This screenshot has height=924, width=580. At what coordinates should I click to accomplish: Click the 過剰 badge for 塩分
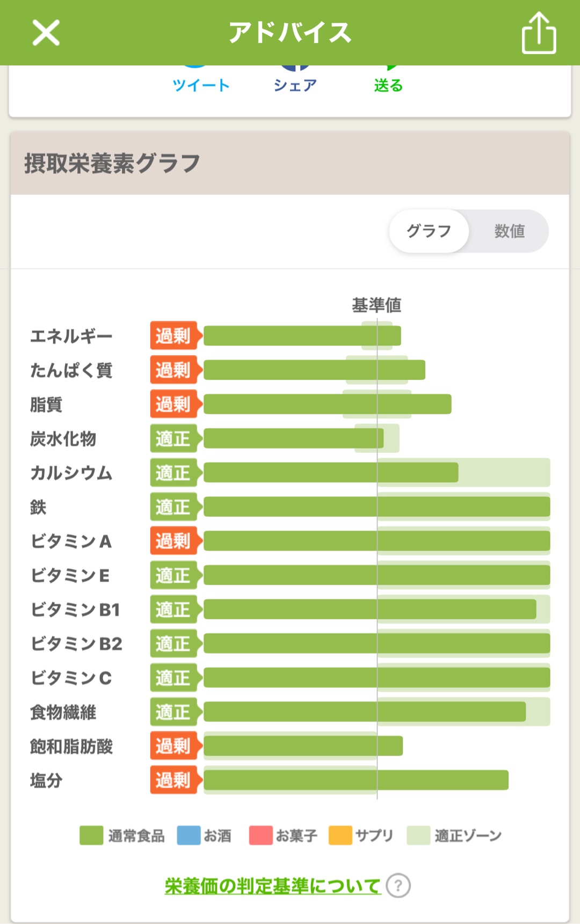pos(173,780)
